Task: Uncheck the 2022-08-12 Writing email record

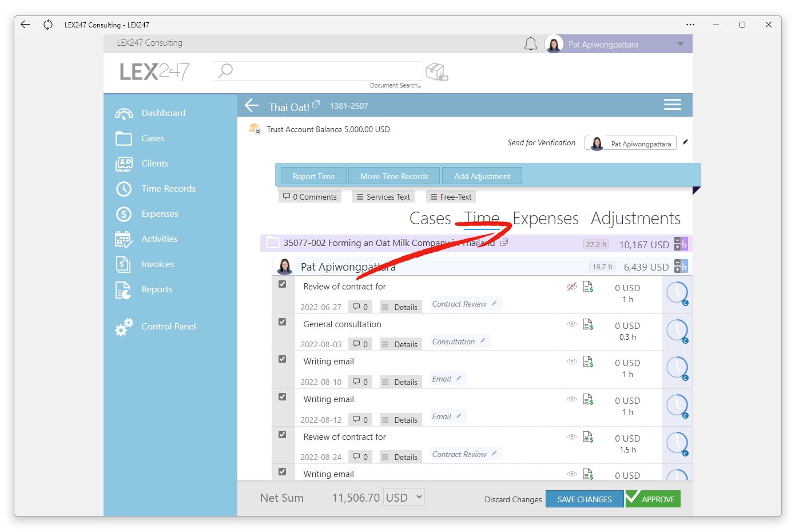Action: [x=282, y=396]
